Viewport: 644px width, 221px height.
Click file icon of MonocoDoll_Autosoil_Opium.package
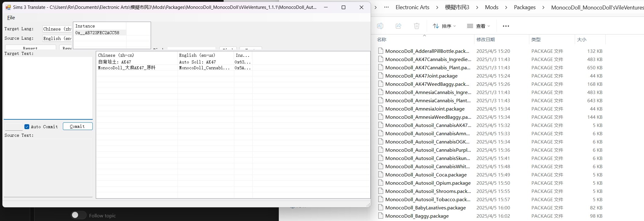380,183
